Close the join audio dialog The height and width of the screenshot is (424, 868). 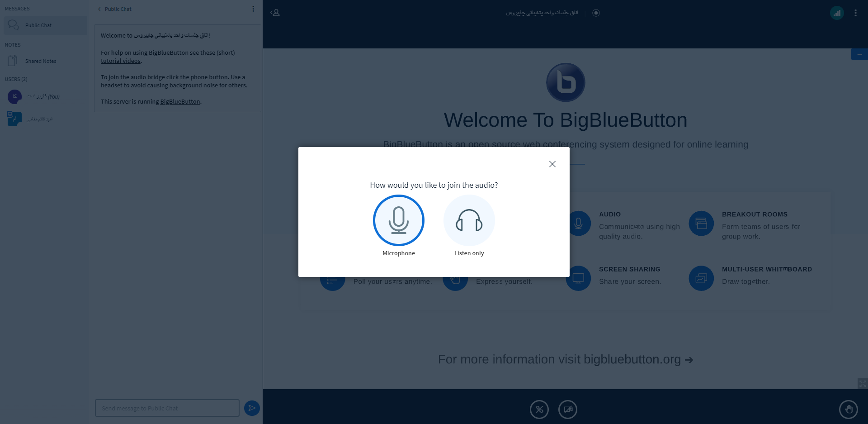(552, 164)
